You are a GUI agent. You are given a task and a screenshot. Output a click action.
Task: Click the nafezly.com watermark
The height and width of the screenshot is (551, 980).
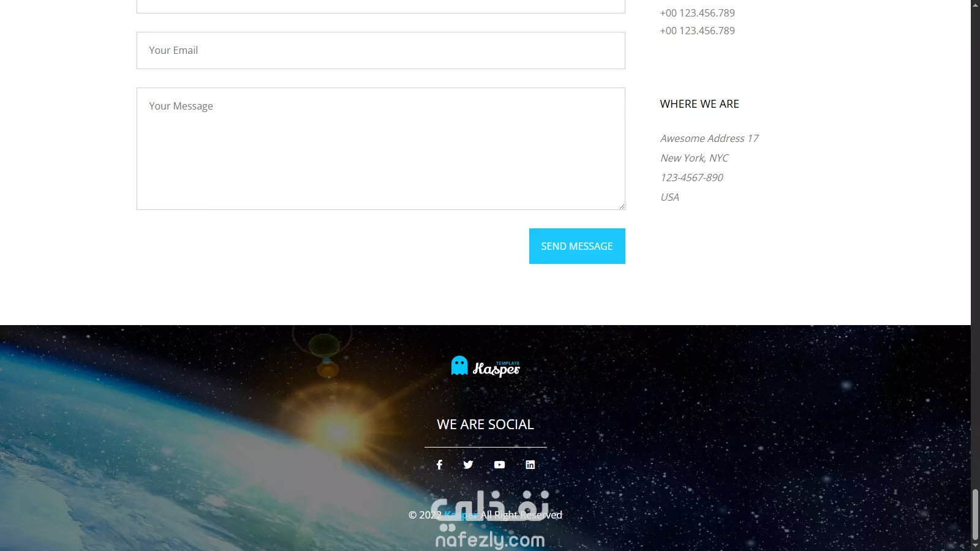[490, 539]
